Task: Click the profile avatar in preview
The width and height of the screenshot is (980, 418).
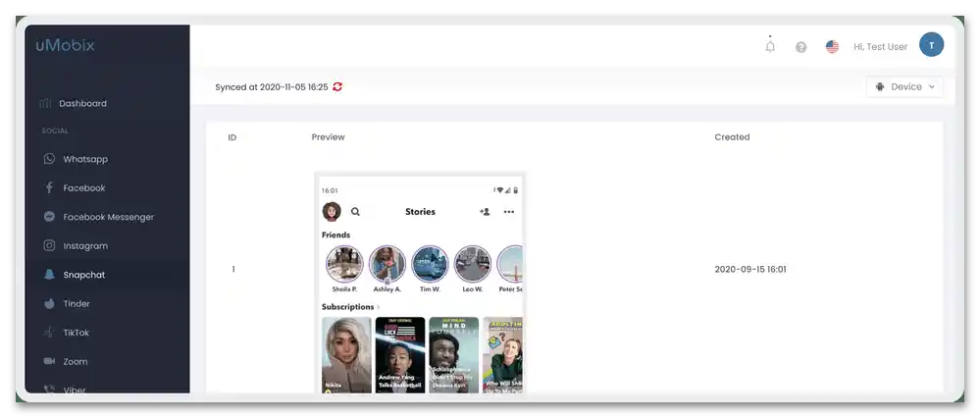Action: tap(332, 212)
